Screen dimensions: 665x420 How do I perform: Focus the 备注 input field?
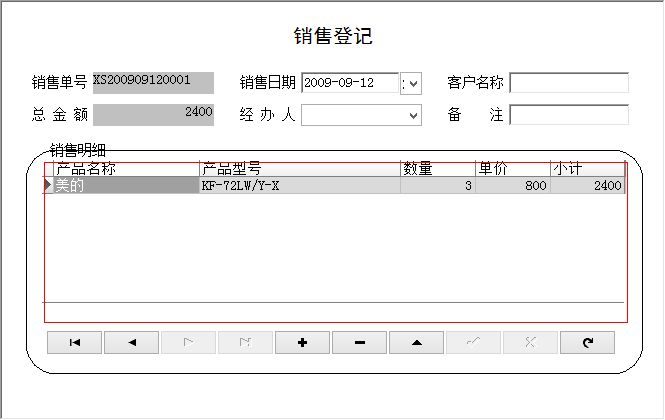[569, 115]
